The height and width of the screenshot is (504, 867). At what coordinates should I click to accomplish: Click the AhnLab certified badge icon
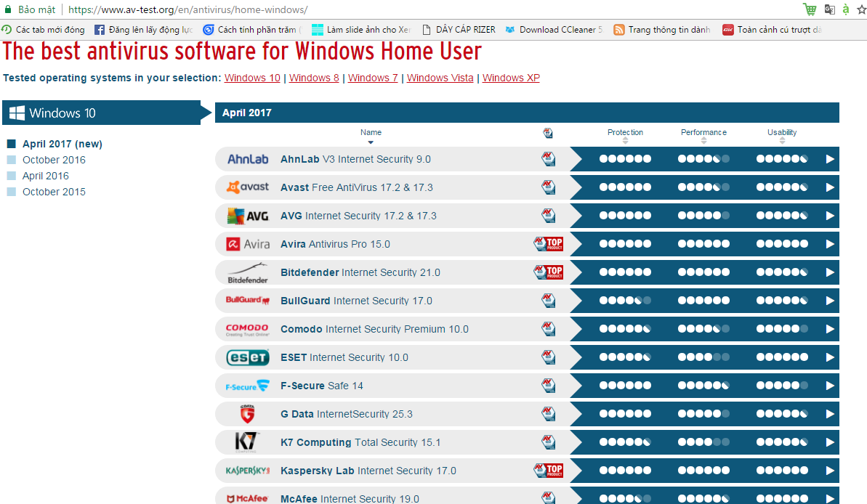[548, 159]
